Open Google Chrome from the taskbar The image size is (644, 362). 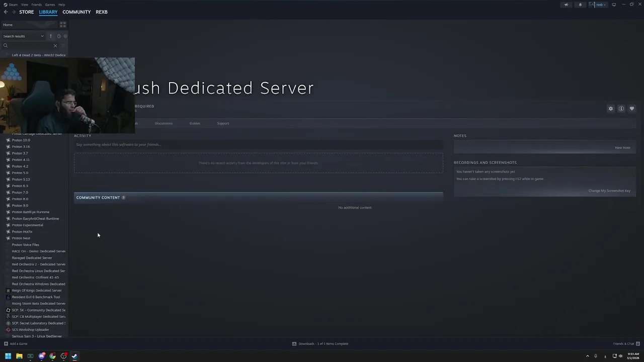tap(52, 356)
